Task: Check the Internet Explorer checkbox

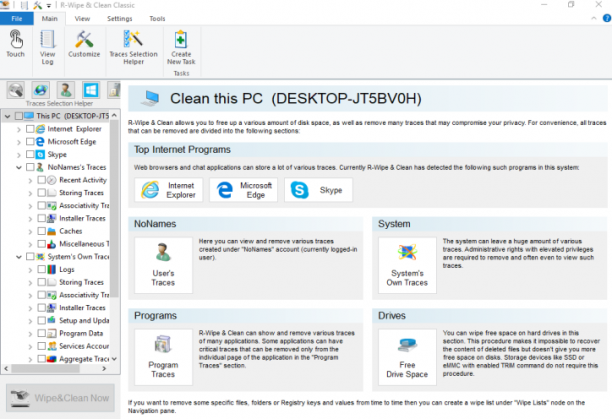Action: tap(30, 129)
